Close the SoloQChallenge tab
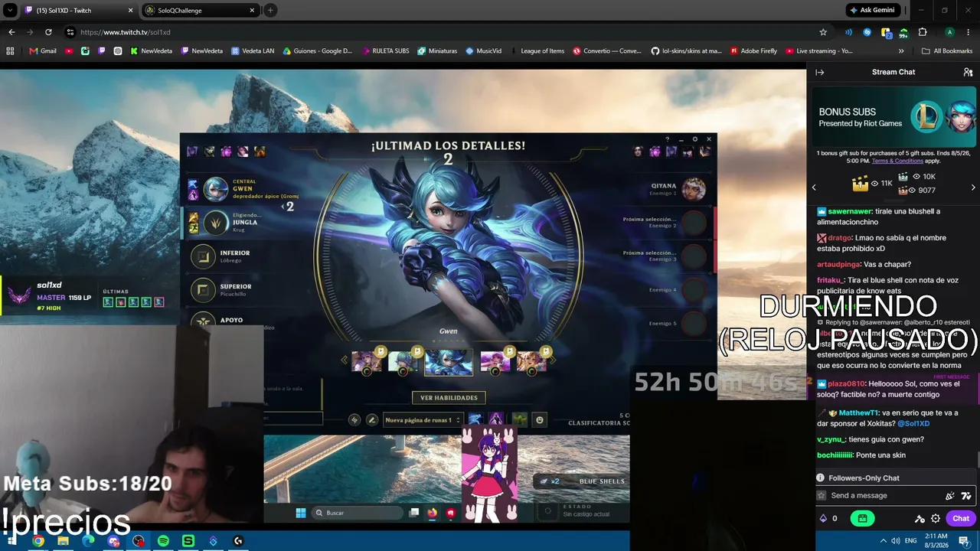 (x=253, y=11)
